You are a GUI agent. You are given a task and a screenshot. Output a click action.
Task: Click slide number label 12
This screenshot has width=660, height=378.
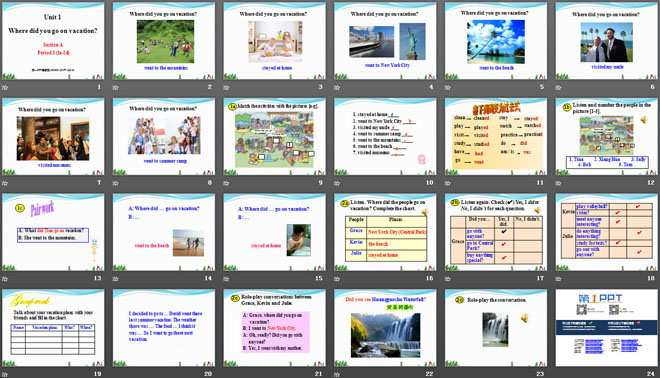tap(651, 183)
